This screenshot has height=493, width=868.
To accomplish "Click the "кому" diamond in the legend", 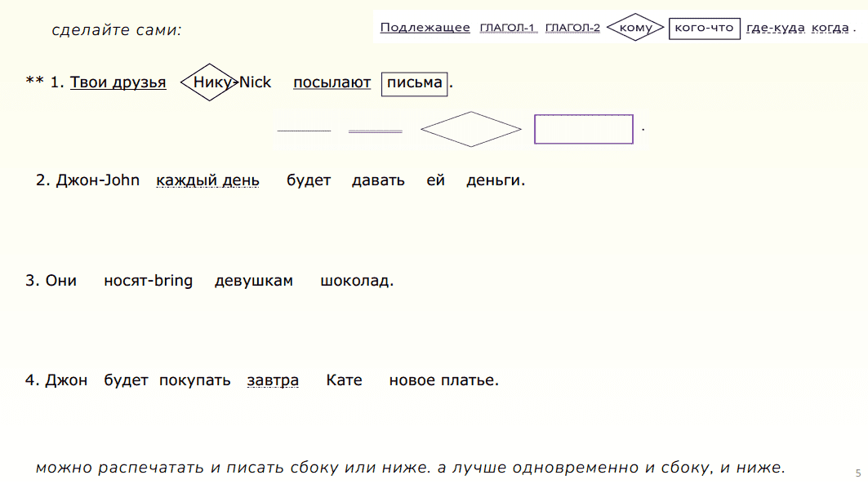I will tap(636, 29).
